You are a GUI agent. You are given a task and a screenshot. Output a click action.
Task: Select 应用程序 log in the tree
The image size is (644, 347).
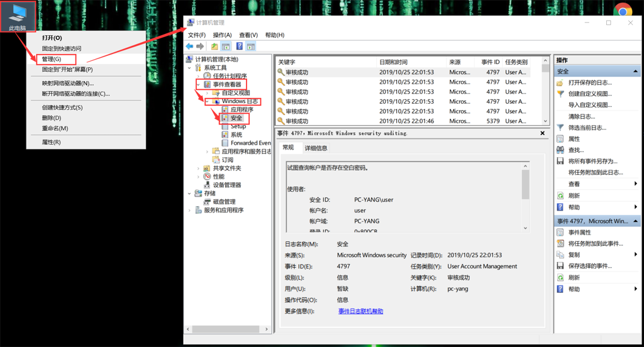(x=241, y=109)
